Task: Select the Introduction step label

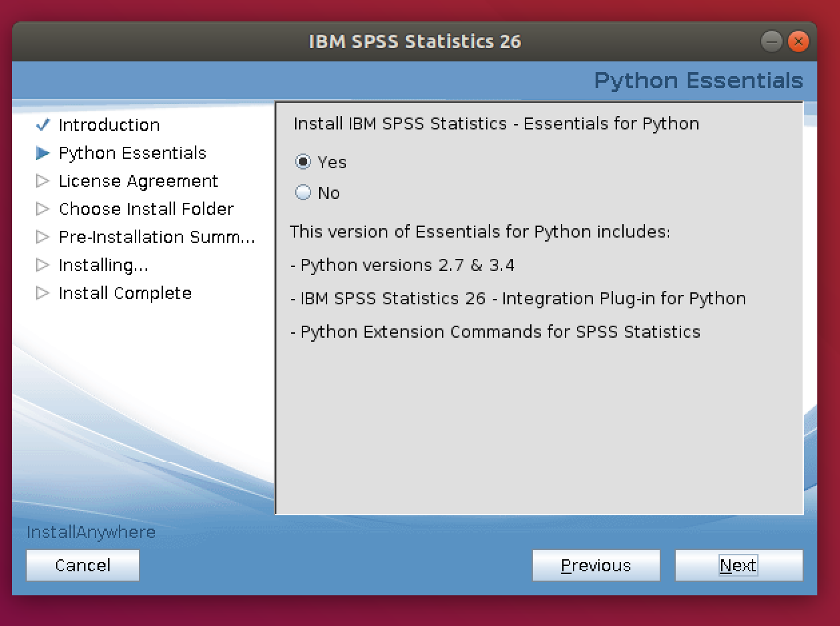Action: (109, 125)
